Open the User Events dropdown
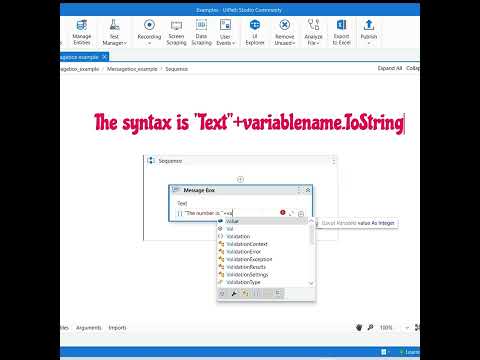Image resolution: width=480 pixels, height=360 pixels. pos(225,32)
